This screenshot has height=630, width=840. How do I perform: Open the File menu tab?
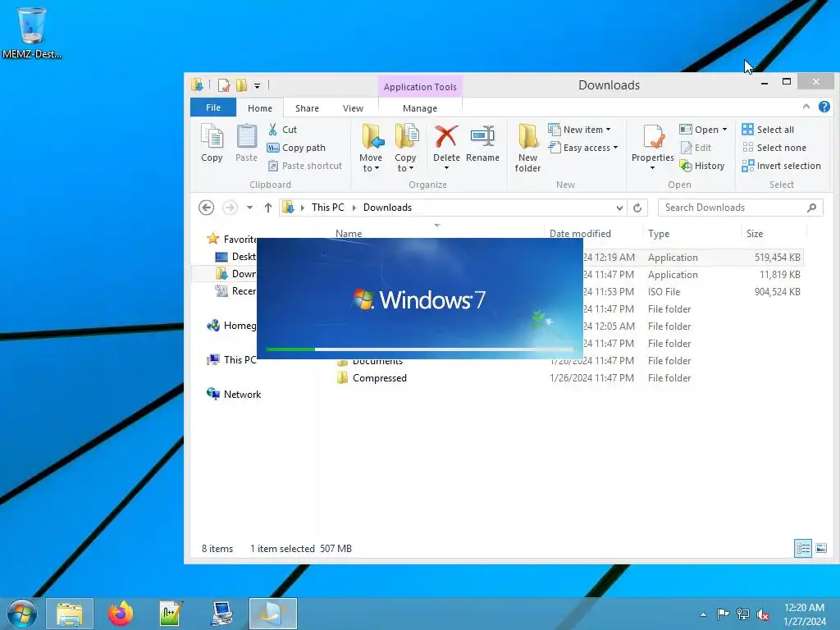[x=213, y=107]
